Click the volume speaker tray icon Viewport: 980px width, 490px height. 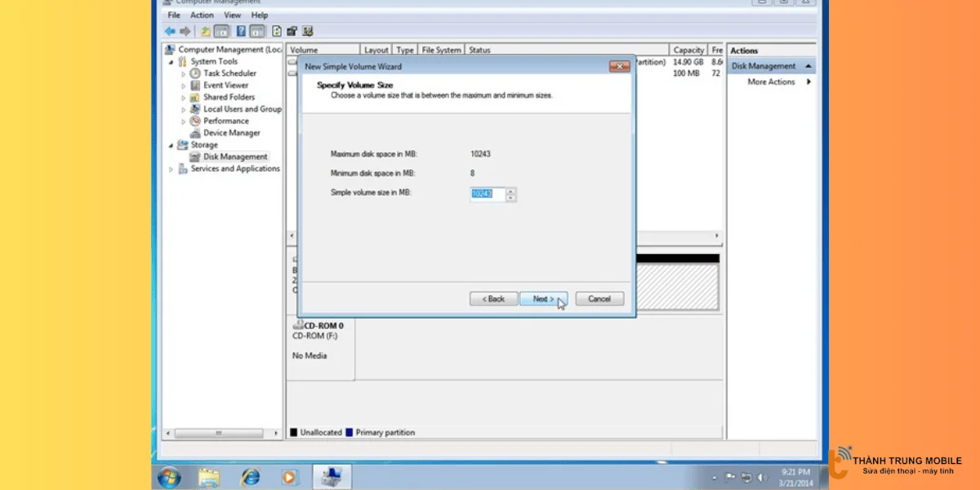tap(762, 477)
